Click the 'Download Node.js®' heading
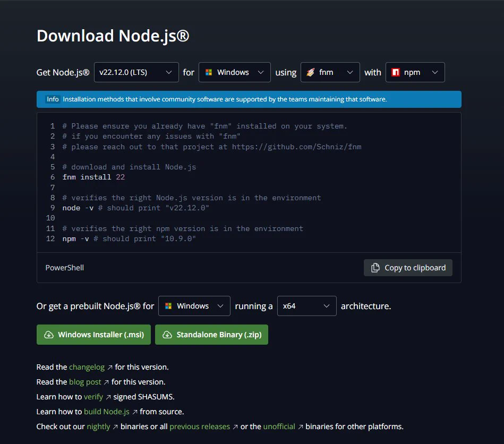This screenshot has height=444, width=504. [x=113, y=36]
